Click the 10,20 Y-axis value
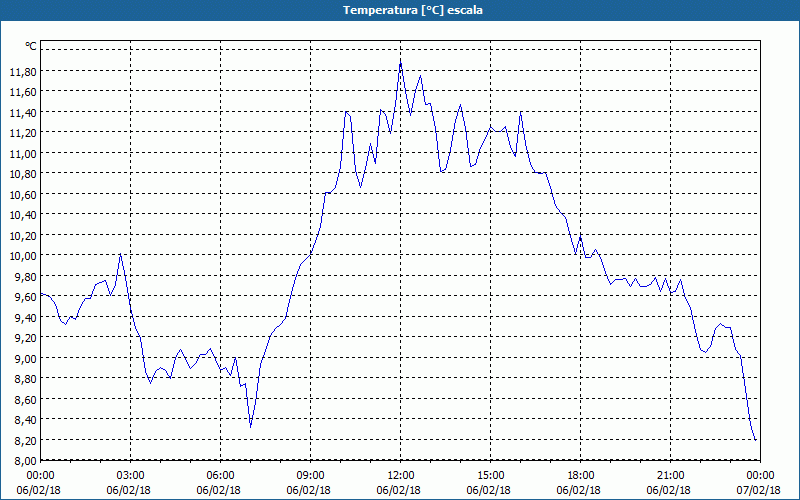 tap(23, 235)
